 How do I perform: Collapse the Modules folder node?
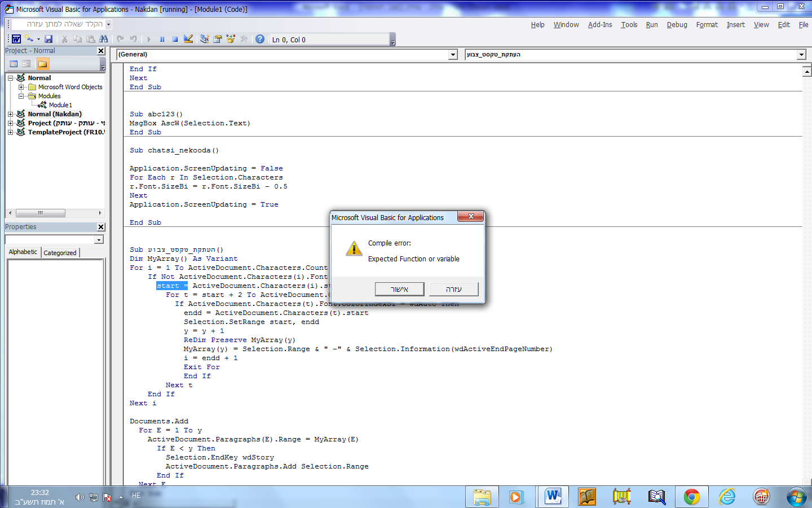coord(21,96)
